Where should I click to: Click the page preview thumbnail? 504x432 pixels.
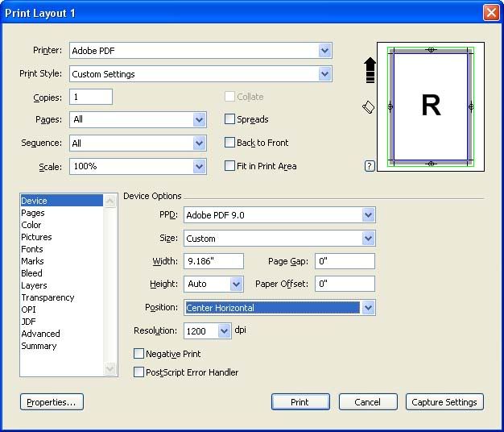(431, 106)
